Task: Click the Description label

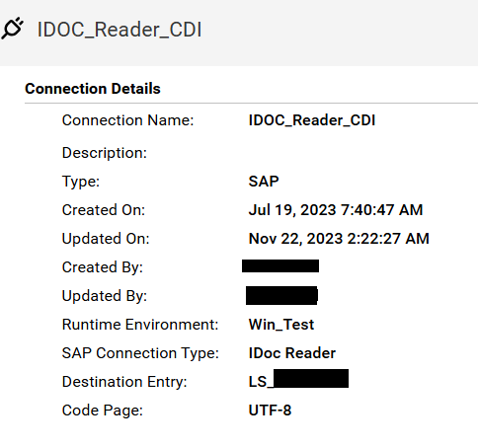Action: coord(105,153)
